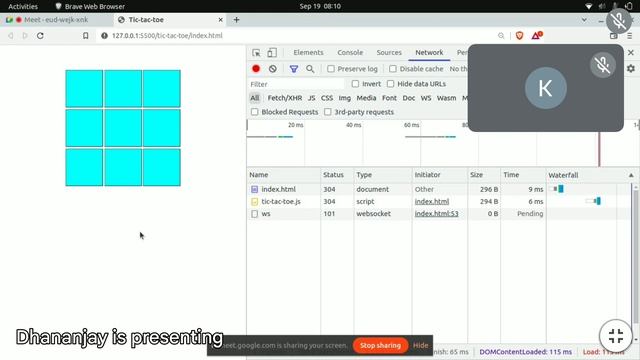Click the Stop sharing button
This screenshot has width=640, height=360.
(x=380, y=345)
